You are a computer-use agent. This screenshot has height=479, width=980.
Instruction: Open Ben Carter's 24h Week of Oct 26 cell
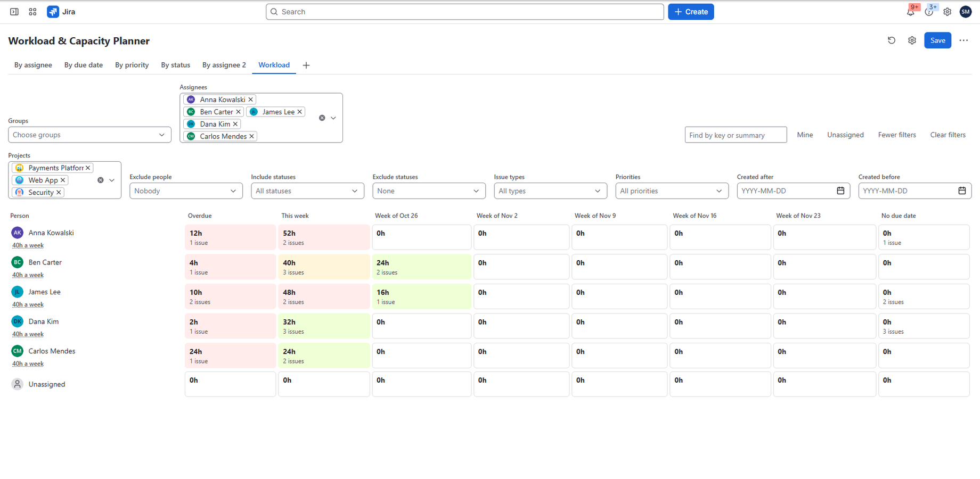click(421, 267)
